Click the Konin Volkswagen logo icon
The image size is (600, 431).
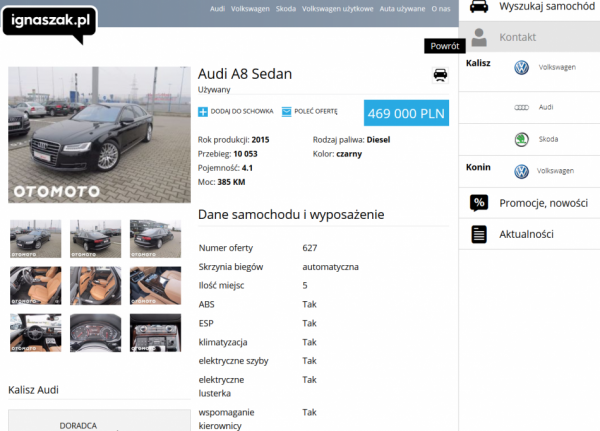click(521, 171)
